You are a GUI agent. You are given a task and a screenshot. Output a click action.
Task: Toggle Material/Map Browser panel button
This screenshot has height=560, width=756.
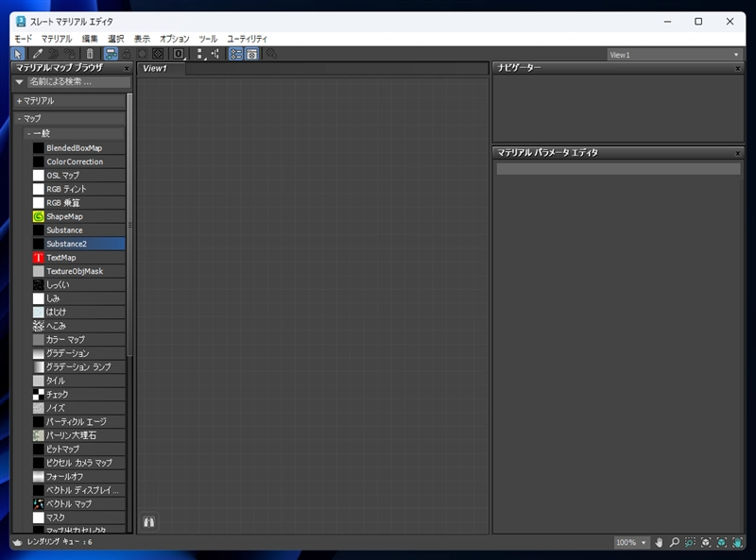coord(235,54)
